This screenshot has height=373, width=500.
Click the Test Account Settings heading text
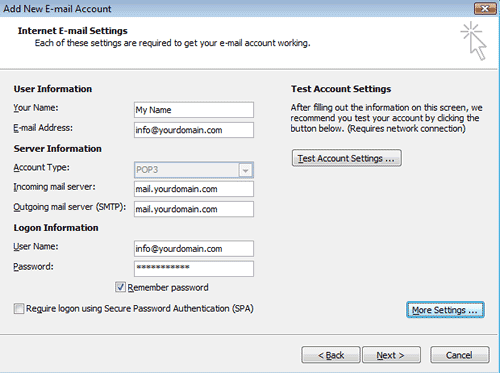tap(341, 89)
